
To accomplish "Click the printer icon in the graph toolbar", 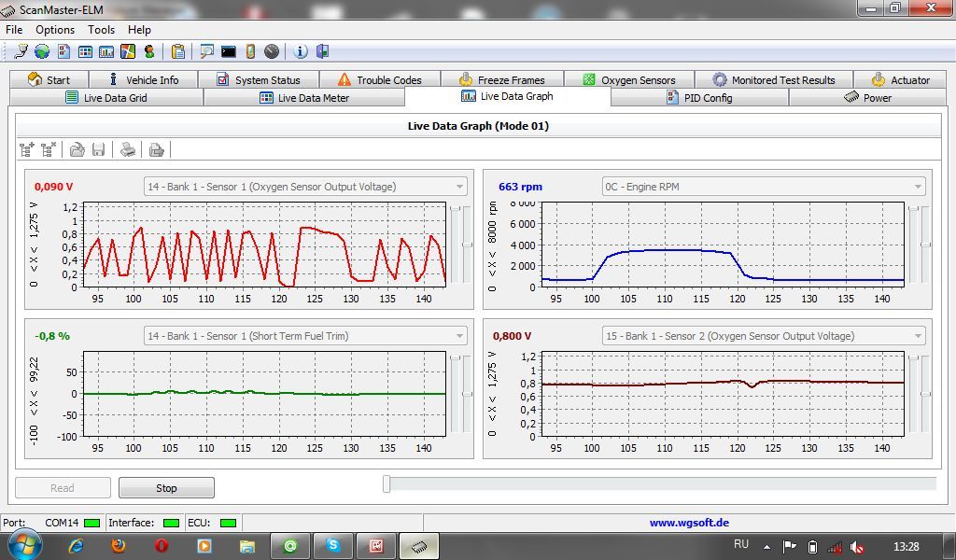I will [128, 149].
